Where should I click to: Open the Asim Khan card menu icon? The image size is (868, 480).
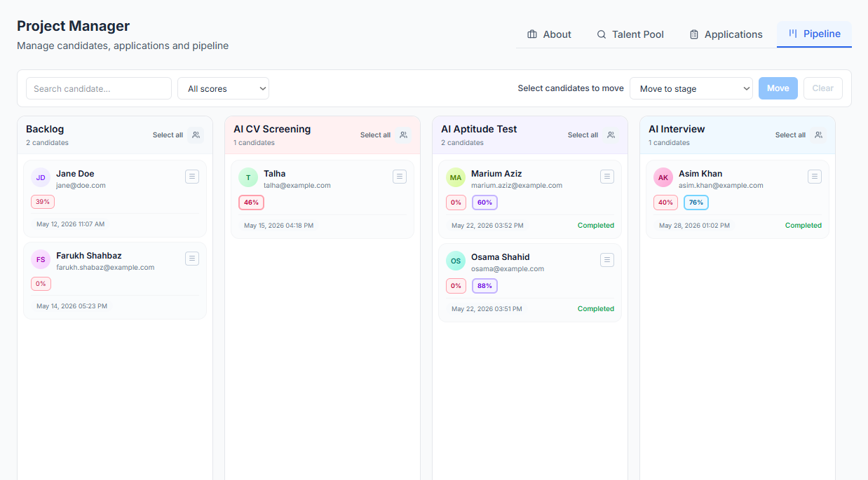815,177
